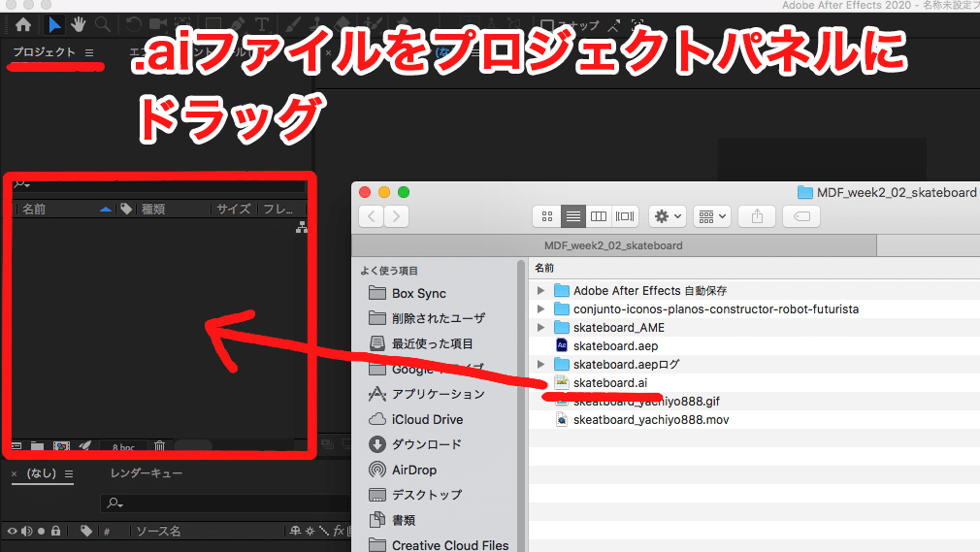Expand the skateboard.aepログ folder

540,365
